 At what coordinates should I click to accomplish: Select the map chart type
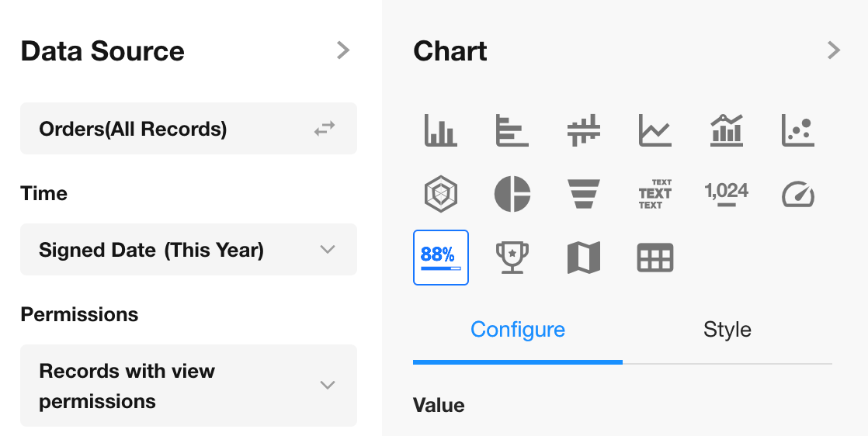584,258
